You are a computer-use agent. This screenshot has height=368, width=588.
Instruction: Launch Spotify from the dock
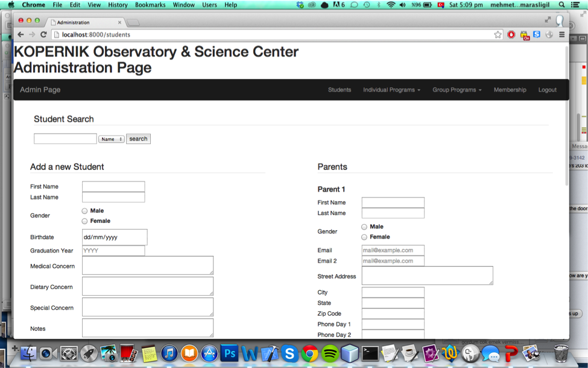coord(330,354)
